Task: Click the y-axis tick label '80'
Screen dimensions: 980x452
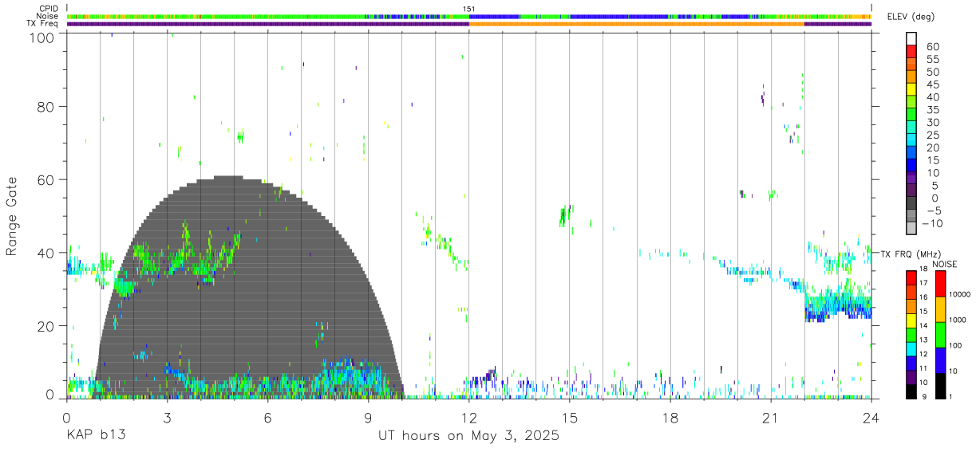Action: click(45, 106)
